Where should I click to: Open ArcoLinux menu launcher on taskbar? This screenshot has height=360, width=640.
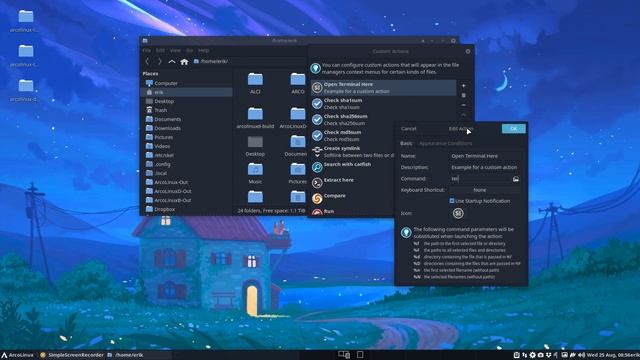click(x=18, y=355)
